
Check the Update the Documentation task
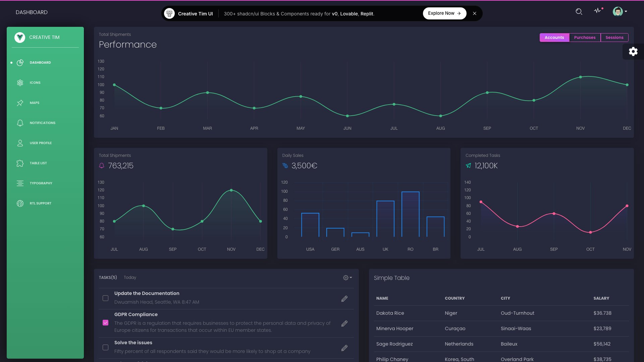105,298
